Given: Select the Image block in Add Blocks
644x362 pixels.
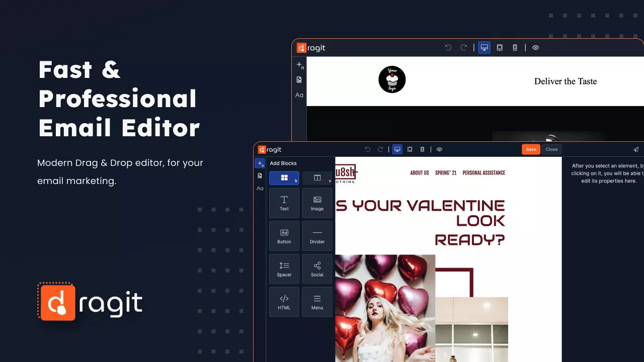Looking at the screenshot, I should [317, 203].
